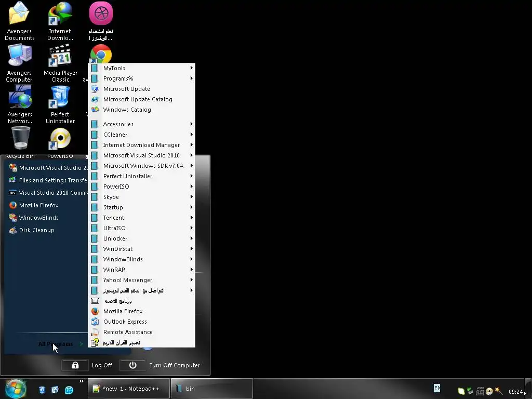Open Files and Settings Transfer Wizard
Screen dimensions: 532x399
[x=47, y=180]
